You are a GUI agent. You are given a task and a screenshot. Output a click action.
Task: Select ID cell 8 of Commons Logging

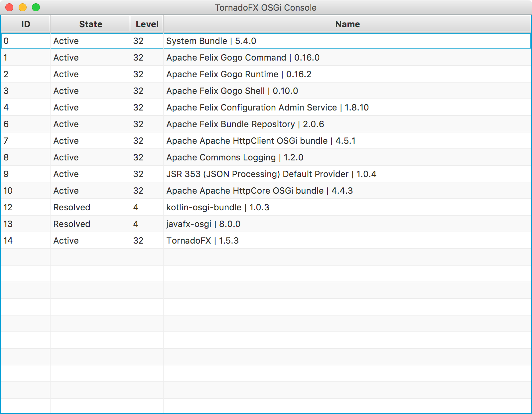[x=26, y=157]
